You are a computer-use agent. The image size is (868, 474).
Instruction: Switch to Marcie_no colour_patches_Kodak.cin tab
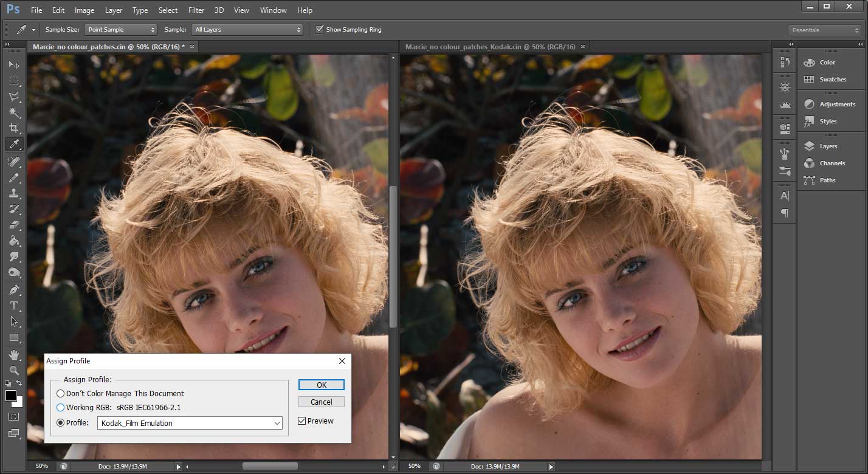[491, 47]
